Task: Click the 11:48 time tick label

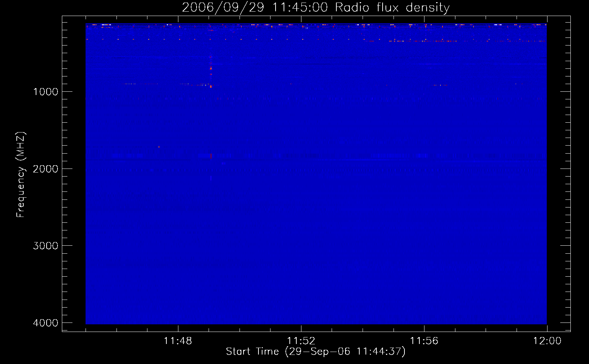Action: [178, 341]
